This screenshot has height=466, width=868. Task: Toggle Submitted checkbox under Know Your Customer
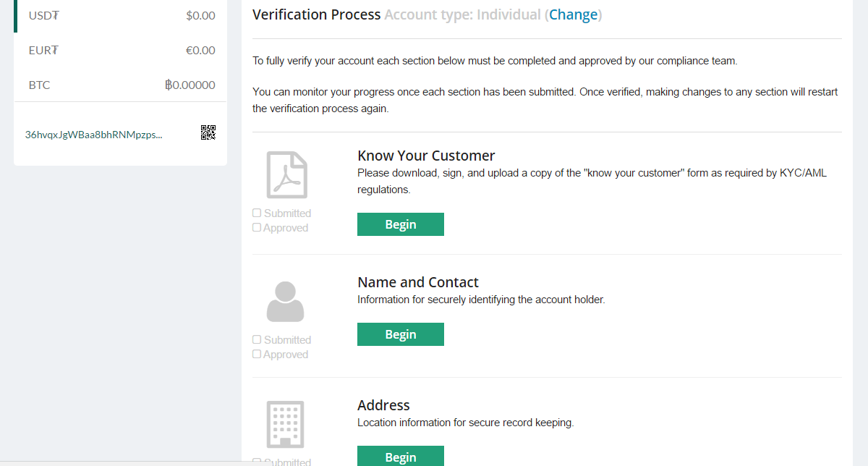(257, 213)
